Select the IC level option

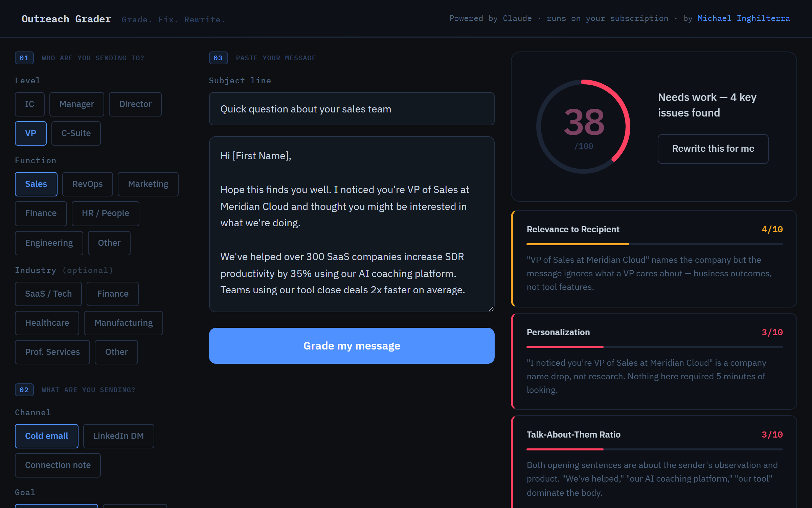[x=30, y=104]
